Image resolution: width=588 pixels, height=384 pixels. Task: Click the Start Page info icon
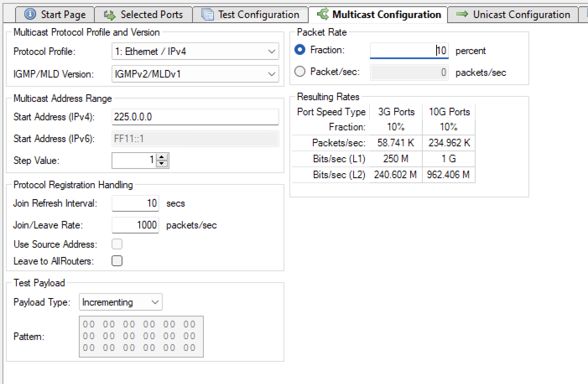[x=30, y=14]
